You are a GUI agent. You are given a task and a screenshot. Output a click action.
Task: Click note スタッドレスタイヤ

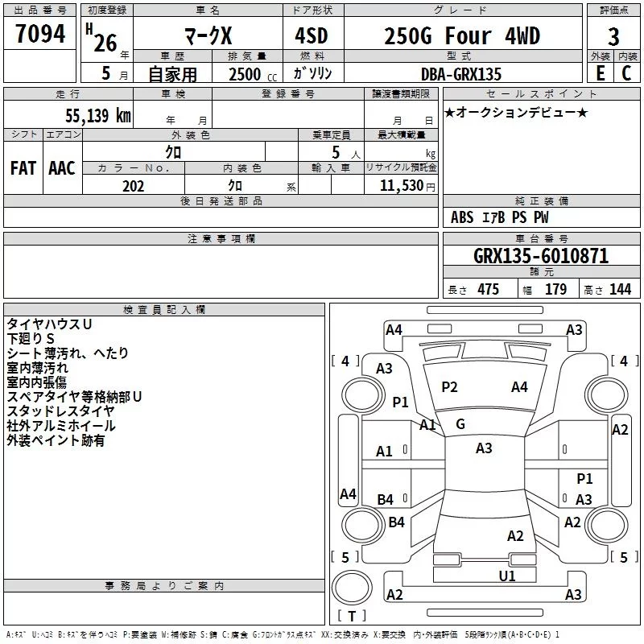pyautogui.click(x=61, y=411)
